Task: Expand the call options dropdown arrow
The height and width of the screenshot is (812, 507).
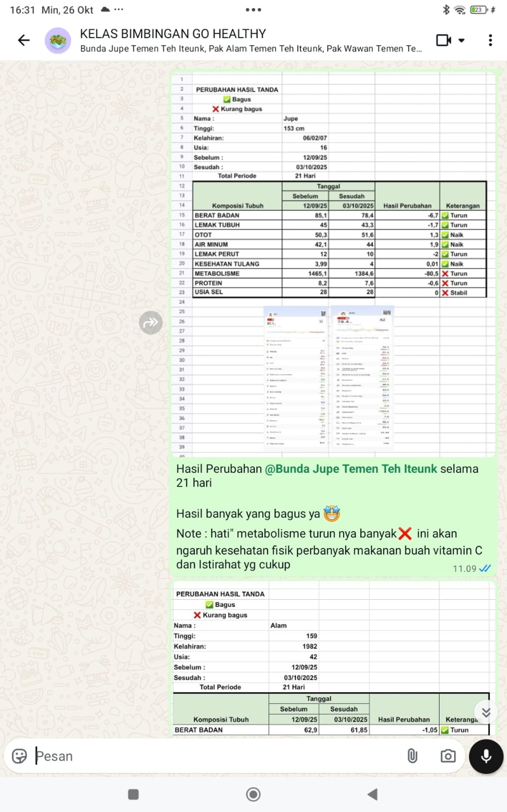Action: (x=462, y=41)
